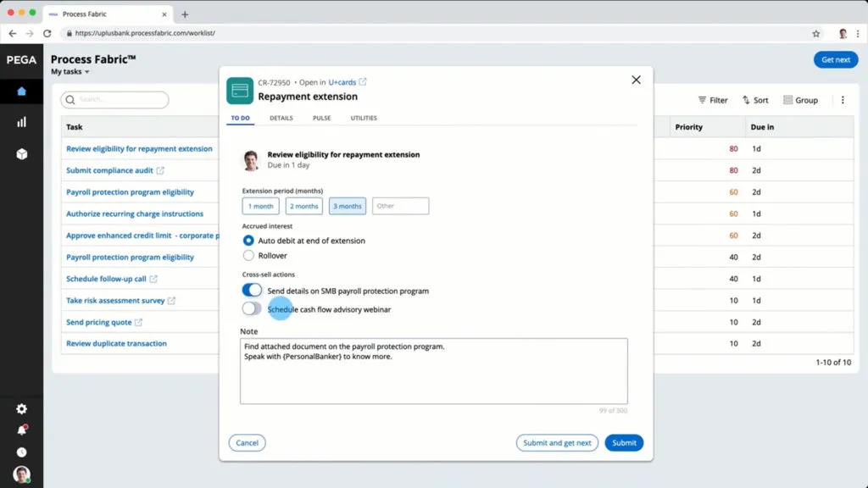Click the green Repayment extension case icon
868x488 pixels.
click(240, 90)
